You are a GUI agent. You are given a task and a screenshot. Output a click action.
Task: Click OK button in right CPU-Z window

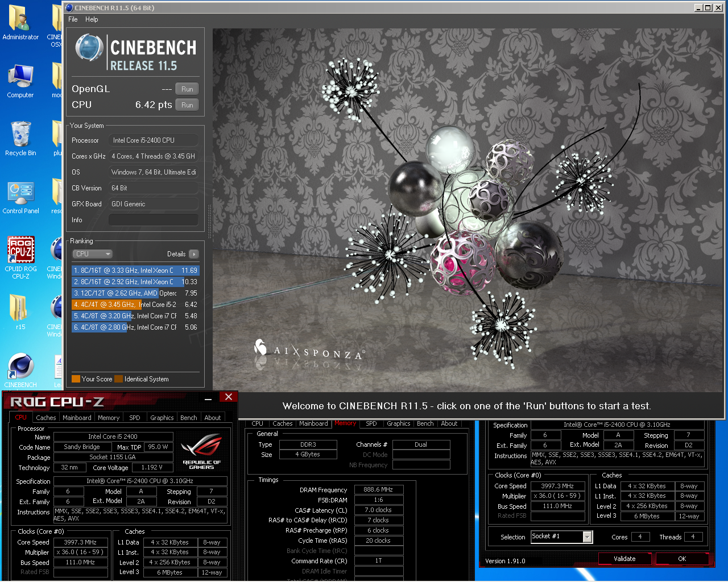point(682,559)
